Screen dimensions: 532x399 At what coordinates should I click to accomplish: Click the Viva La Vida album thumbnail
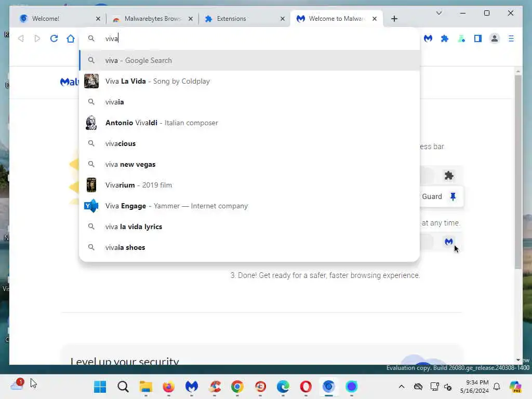pos(91,81)
